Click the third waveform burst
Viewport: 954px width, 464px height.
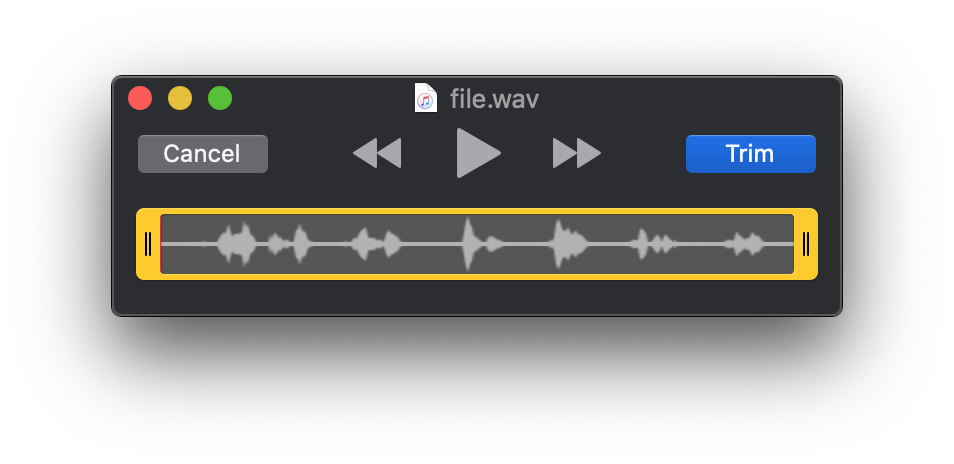click(x=376, y=244)
